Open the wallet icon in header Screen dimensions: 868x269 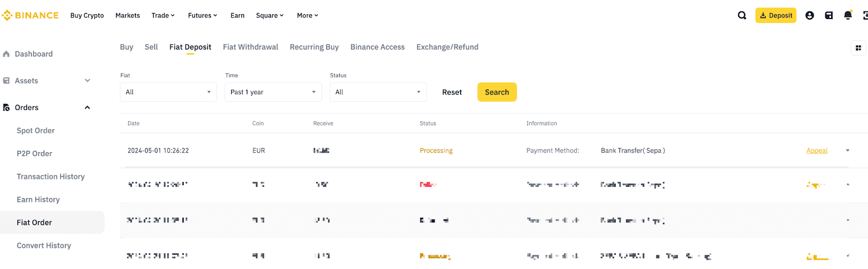[x=828, y=15]
